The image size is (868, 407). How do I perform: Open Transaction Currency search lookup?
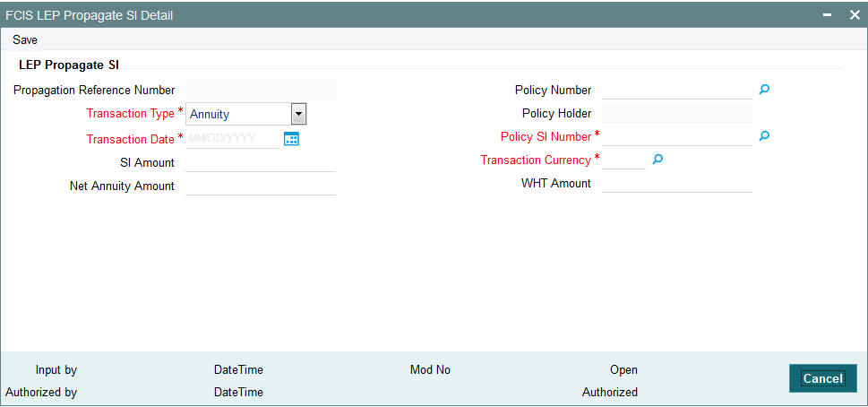point(657,160)
